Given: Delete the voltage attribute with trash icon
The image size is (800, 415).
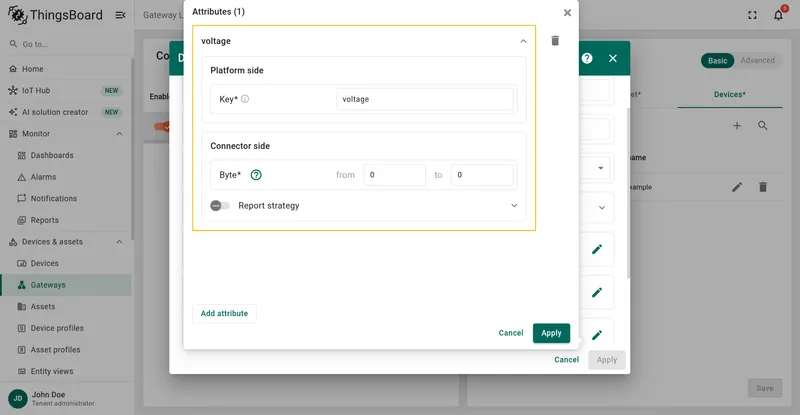Looking at the screenshot, I should tap(555, 41).
